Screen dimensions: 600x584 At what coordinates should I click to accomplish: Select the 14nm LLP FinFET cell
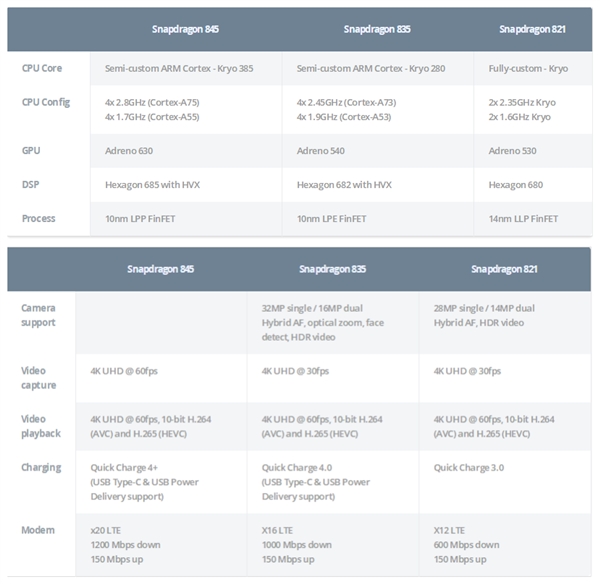(x=524, y=218)
